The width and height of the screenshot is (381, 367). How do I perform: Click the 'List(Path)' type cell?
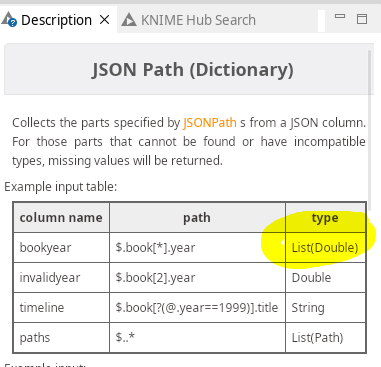pyautogui.click(x=325, y=337)
